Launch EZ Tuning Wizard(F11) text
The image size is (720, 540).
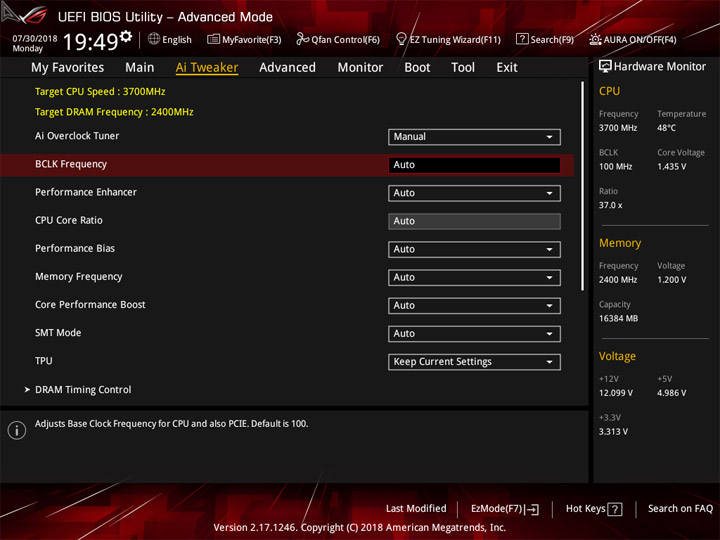coord(455,39)
